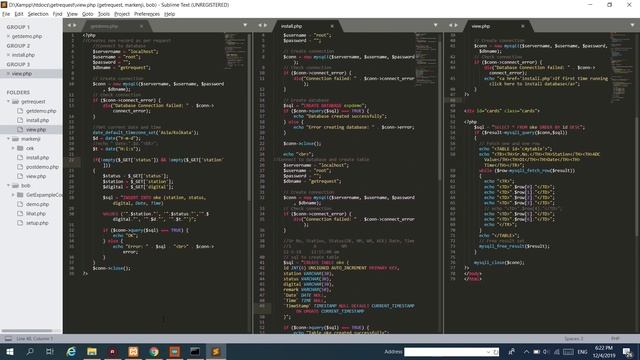
Task: Open tab list dropdown of view.php pane
Action: 632,25
